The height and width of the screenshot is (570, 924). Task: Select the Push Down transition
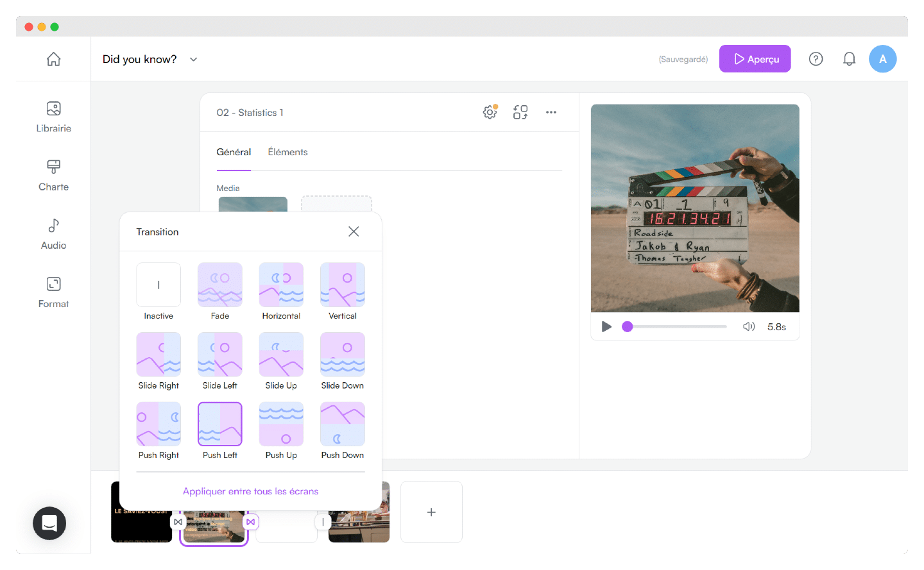click(x=343, y=424)
